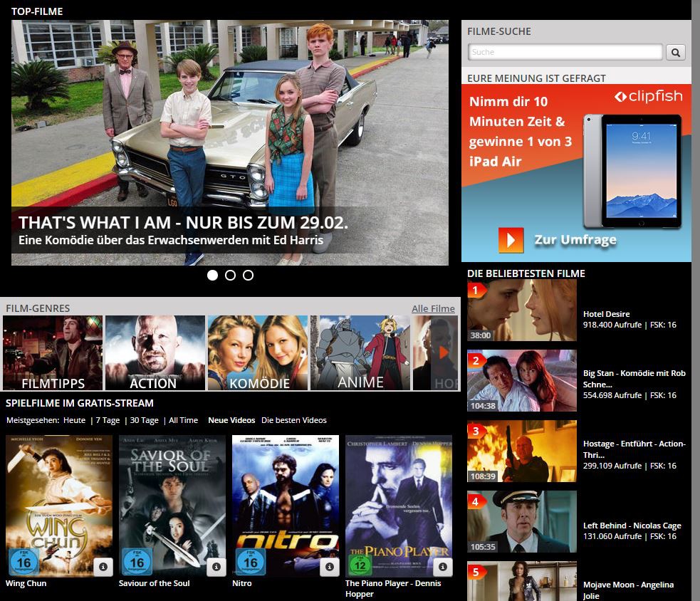
Task: Open the Action genre tile
Action: (155, 353)
